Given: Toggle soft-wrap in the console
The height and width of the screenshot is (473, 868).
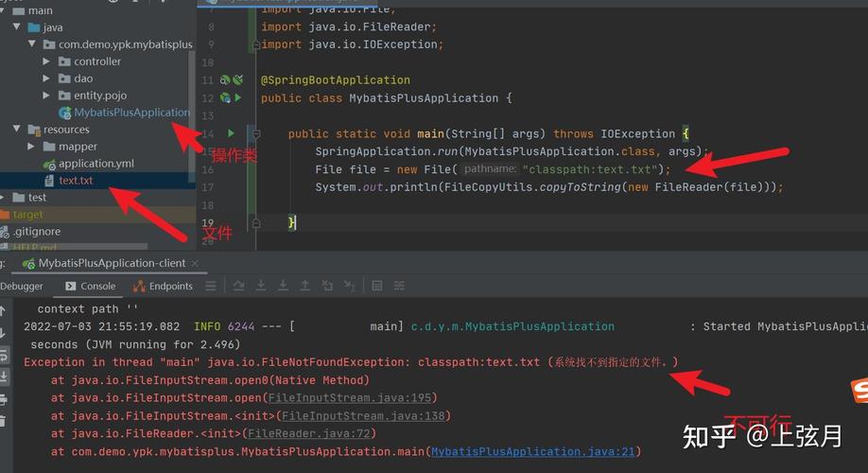Looking at the screenshot, I should click(4, 356).
